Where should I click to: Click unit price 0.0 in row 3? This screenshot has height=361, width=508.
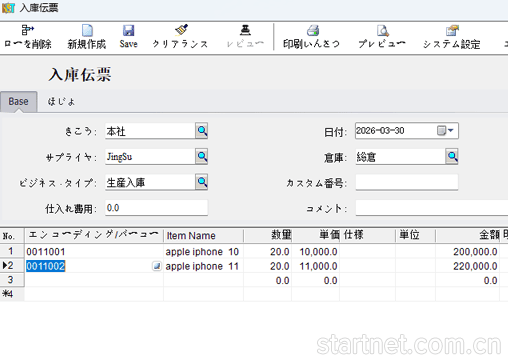coord(316,280)
